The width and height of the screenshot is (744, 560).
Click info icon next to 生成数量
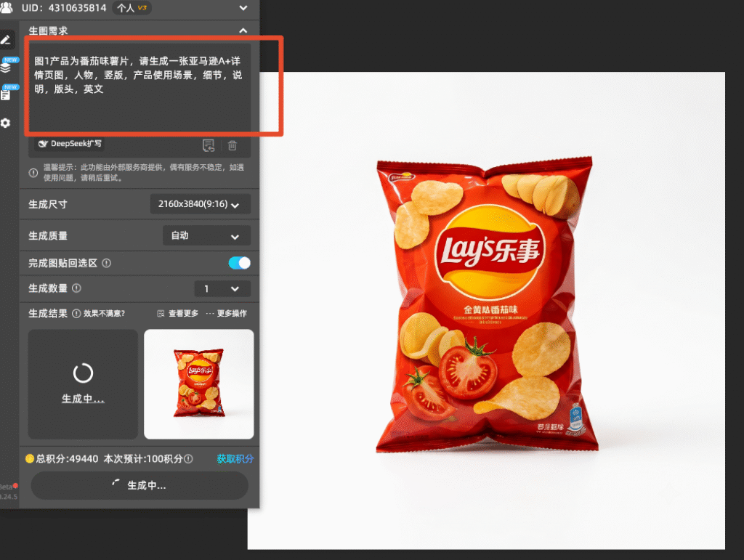[76, 288]
